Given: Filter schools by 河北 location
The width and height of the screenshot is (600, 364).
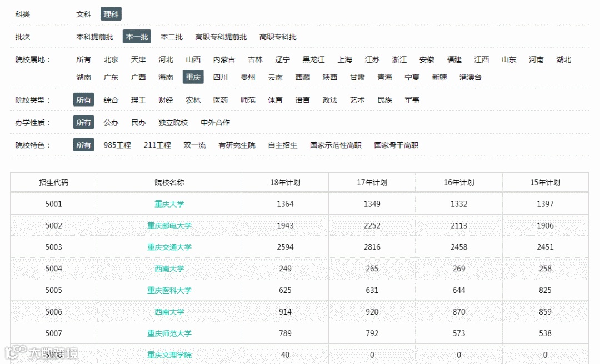Looking at the screenshot, I should pyautogui.click(x=166, y=59).
